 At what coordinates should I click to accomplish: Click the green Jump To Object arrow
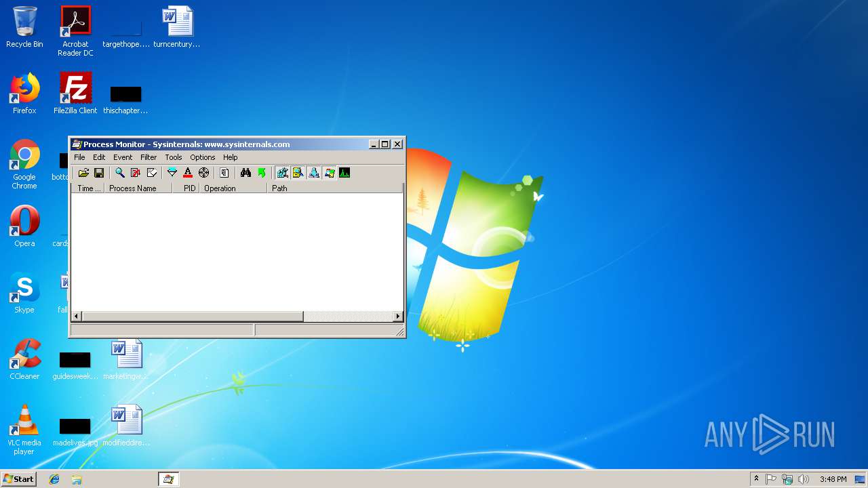261,173
